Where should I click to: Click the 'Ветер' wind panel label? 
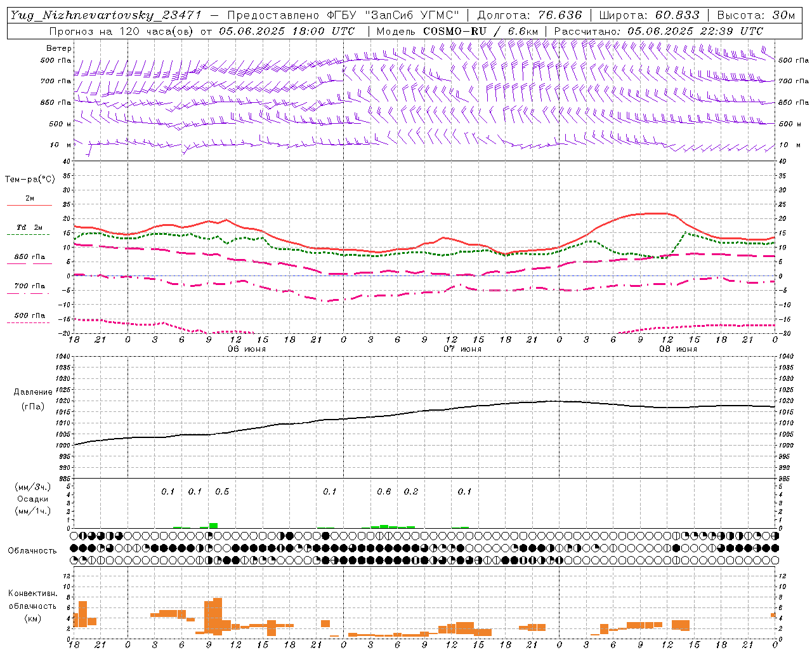coord(59,48)
